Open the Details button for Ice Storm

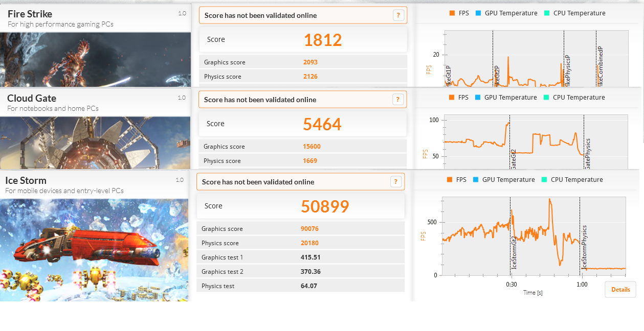[620, 290]
